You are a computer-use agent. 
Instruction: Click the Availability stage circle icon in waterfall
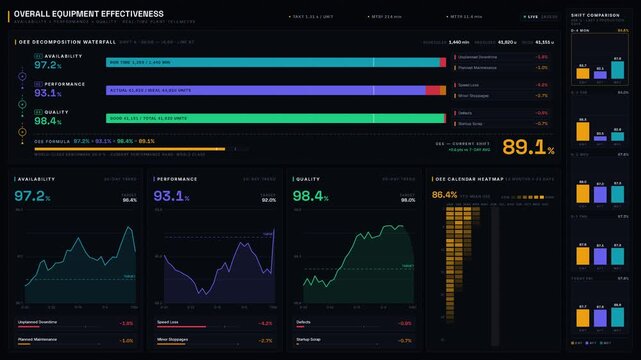pos(22,76)
